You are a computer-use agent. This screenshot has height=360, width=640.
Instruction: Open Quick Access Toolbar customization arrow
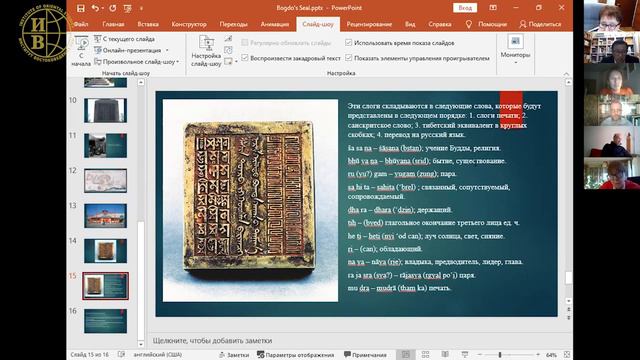click(141, 8)
